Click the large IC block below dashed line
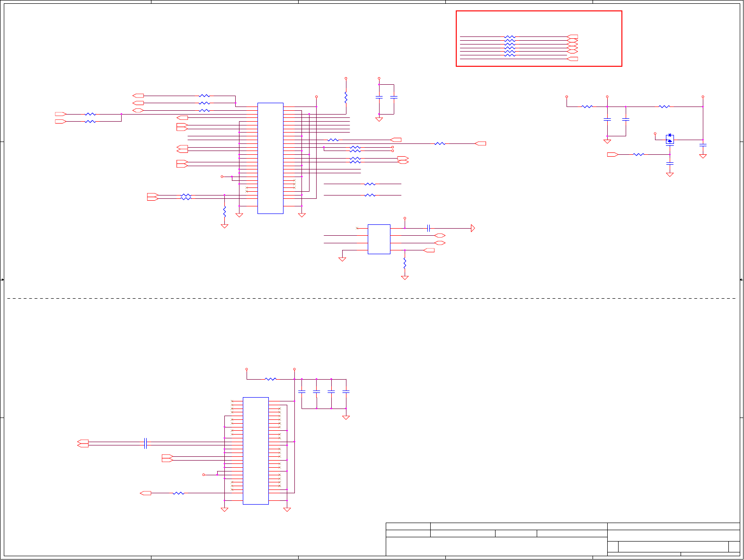Screen dimensions: 744x560 pos(256,451)
